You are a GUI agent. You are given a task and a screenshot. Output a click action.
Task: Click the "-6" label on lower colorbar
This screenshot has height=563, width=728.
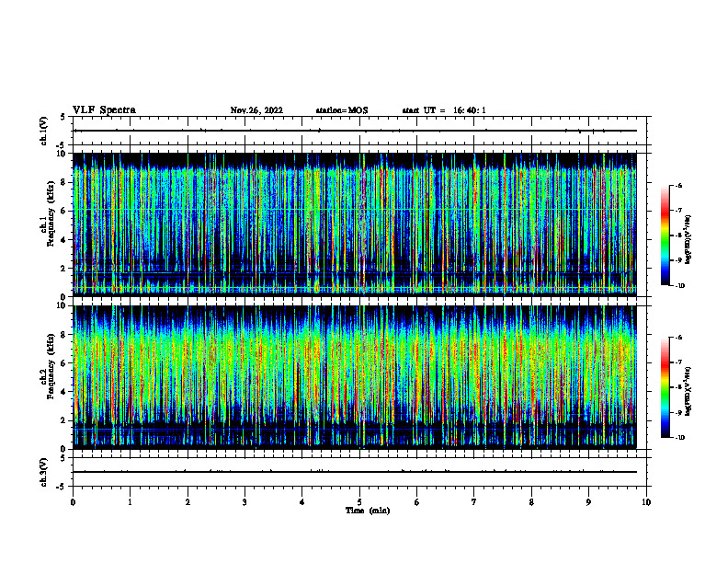(678, 338)
